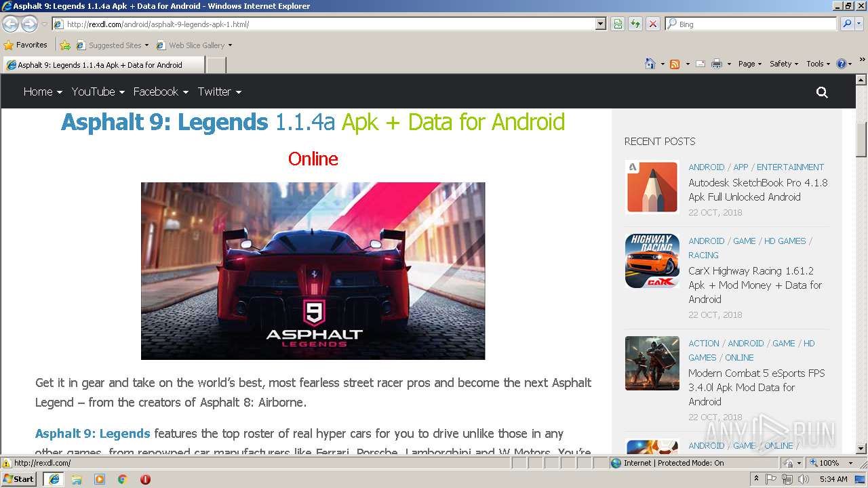Viewport: 868px width, 488px height.
Task: Refresh the page with green arrows icon
Action: pos(635,24)
